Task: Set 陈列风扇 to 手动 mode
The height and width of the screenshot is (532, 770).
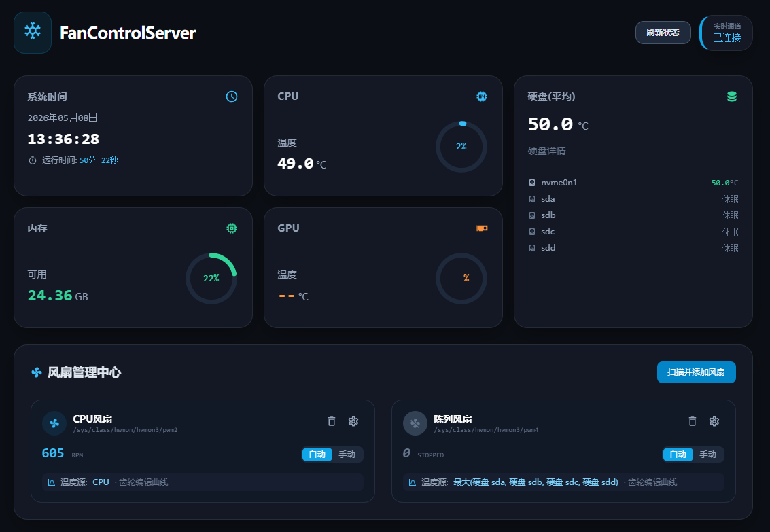Action: [707, 455]
